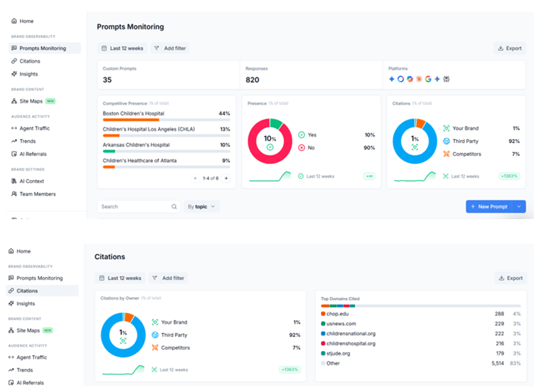Click Your Brand icon in Citations by Owner
The width and height of the screenshot is (541, 392).
155,322
